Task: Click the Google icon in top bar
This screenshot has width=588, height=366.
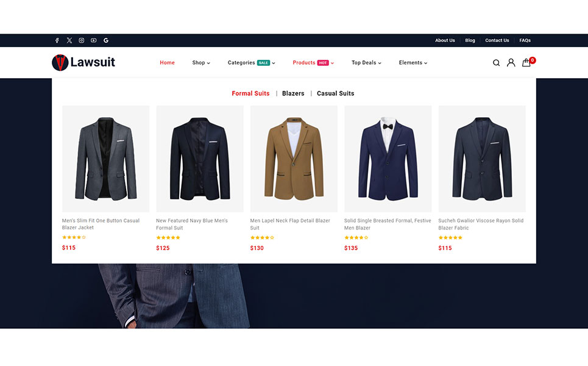Action: click(106, 40)
